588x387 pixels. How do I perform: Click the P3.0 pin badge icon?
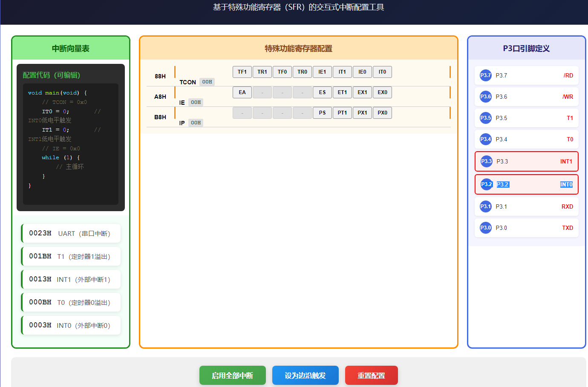click(x=485, y=227)
